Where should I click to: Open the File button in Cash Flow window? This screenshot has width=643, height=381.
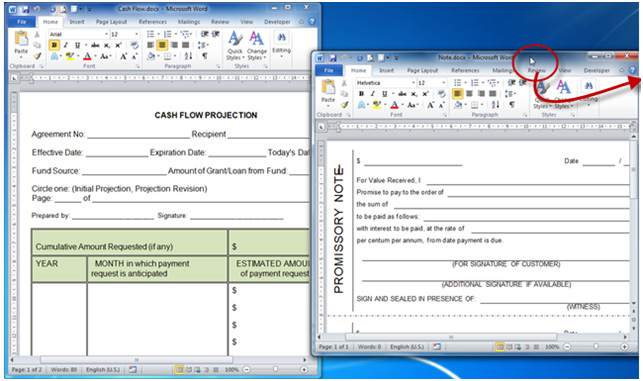tap(22, 22)
